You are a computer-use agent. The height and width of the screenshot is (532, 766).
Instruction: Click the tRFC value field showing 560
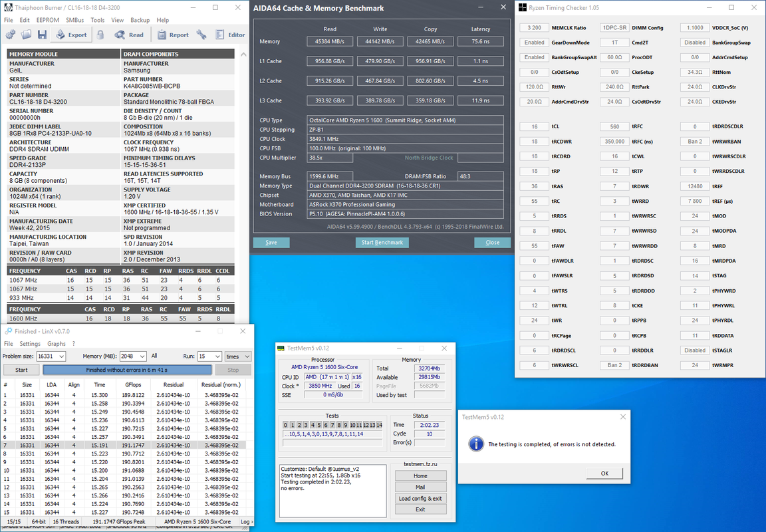pyautogui.click(x=614, y=126)
